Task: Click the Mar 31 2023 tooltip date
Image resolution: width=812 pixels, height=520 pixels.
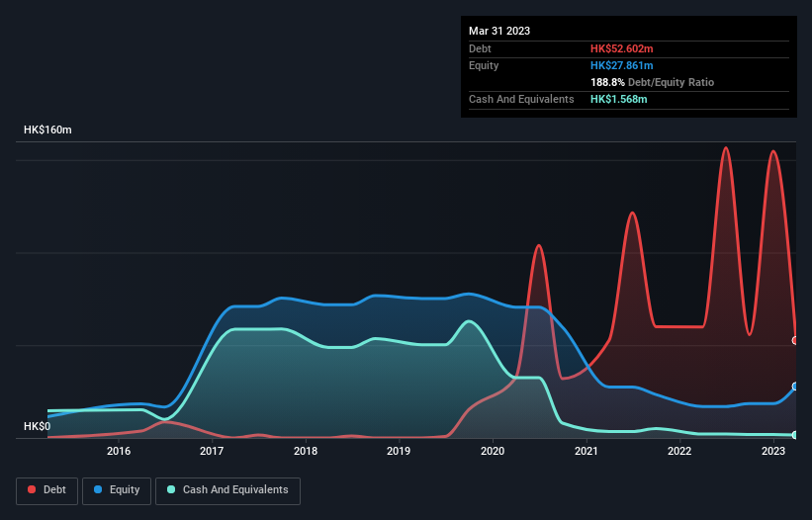Action: [x=499, y=31]
